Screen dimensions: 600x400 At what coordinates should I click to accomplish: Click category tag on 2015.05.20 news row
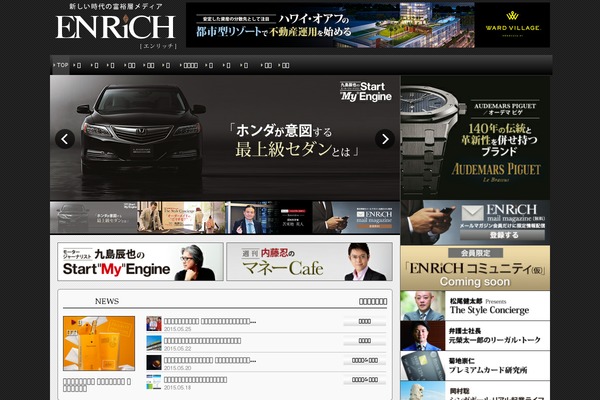pos(364,361)
